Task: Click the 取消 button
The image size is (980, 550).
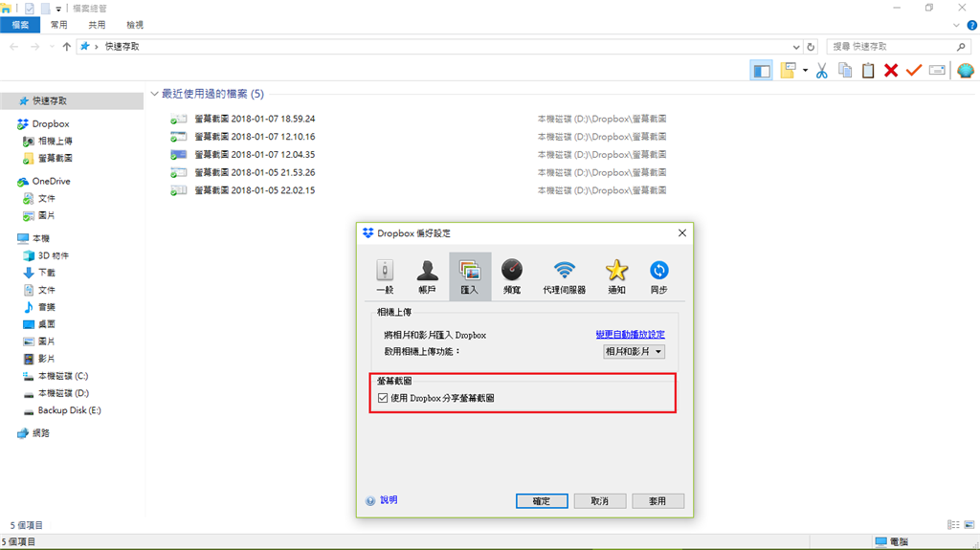Action: click(599, 500)
